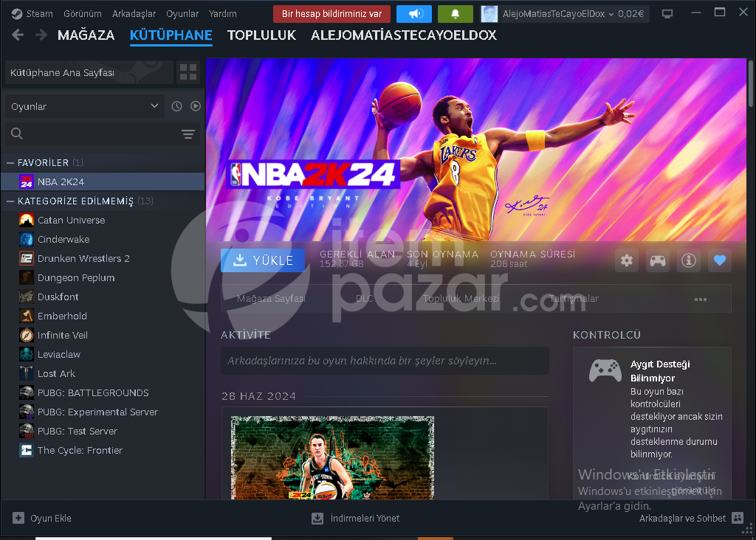Open the 28 HAZ 2024 news thumbnail

[x=333, y=457]
